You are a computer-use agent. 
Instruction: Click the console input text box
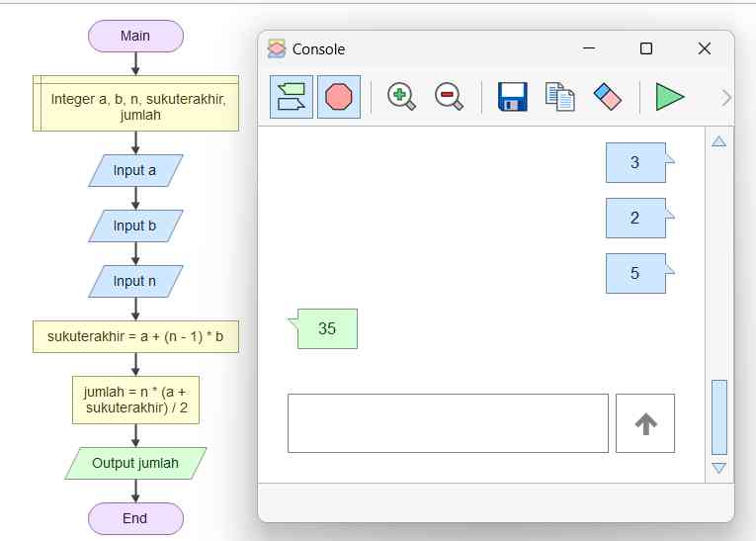pos(448,423)
